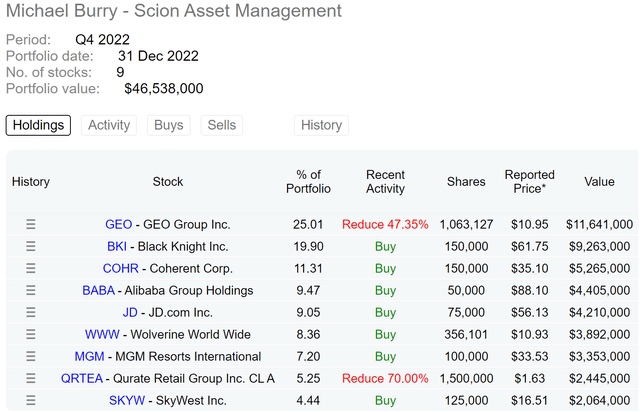Select 'Reduce 47.35%' activity text

pyautogui.click(x=385, y=224)
